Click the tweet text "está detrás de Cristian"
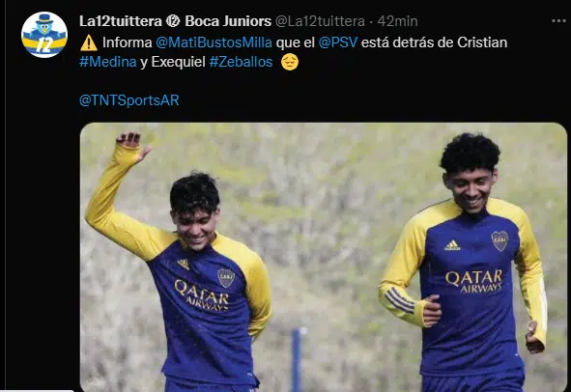The height and width of the screenshot is (392, 571). [x=434, y=42]
